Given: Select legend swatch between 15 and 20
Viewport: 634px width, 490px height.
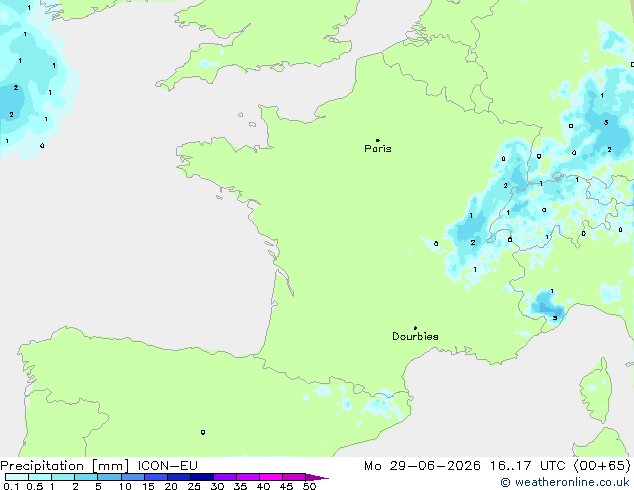Looking at the screenshot, I should [156, 477].
